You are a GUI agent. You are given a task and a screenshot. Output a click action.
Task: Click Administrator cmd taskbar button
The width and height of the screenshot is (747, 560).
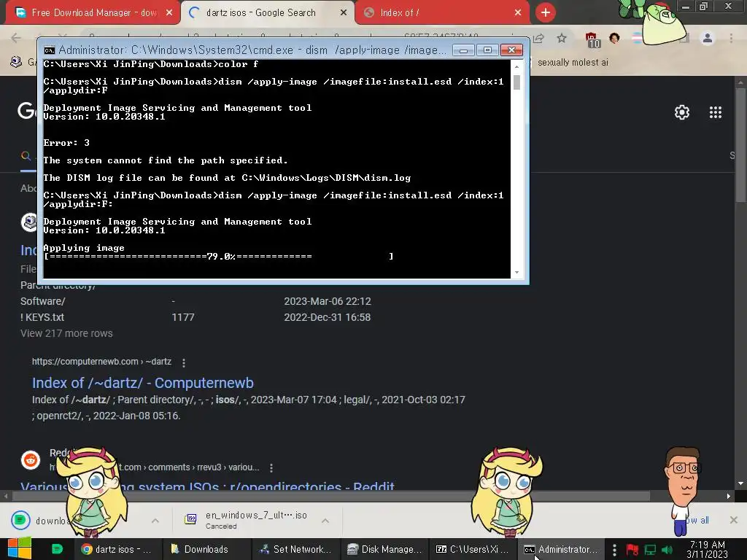click(x=561, y=550)
